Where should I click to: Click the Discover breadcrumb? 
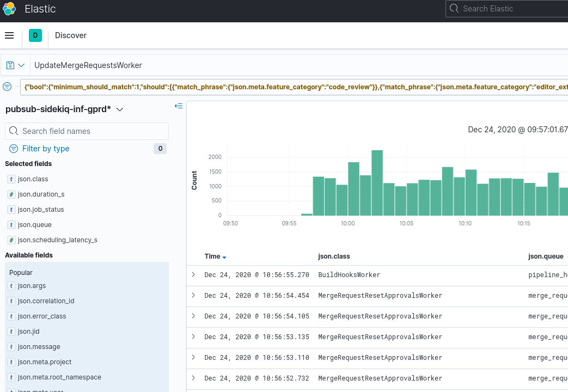coord(70,35)
